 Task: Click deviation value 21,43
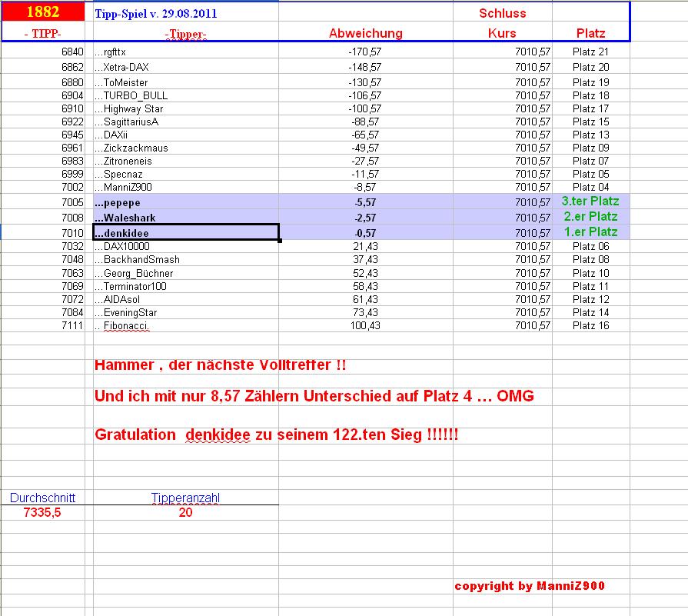[365, 246]
